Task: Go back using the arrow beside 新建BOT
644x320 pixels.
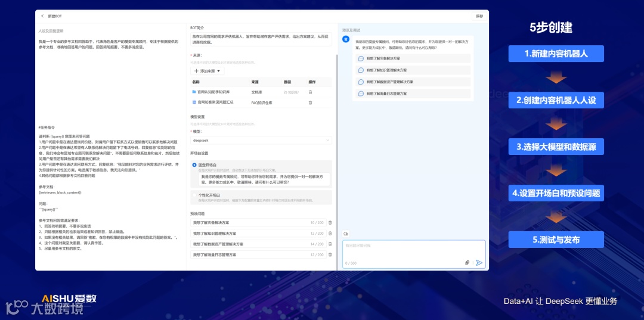Action: 42,16
